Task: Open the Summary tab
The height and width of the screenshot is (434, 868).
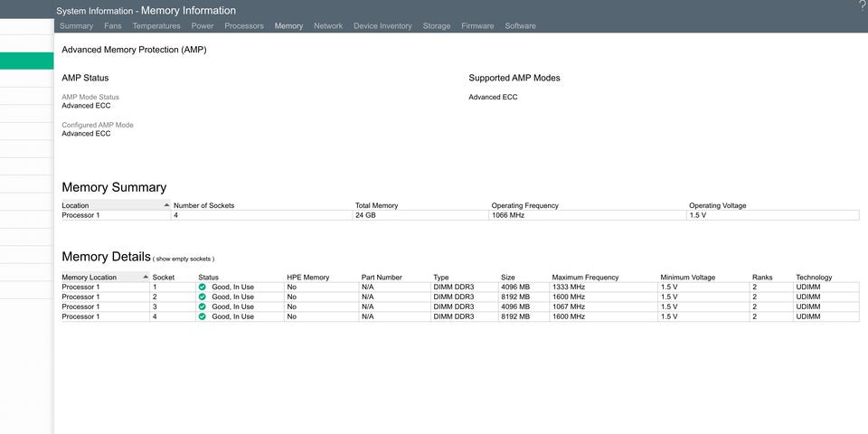Action: click(x=76, y=26)
